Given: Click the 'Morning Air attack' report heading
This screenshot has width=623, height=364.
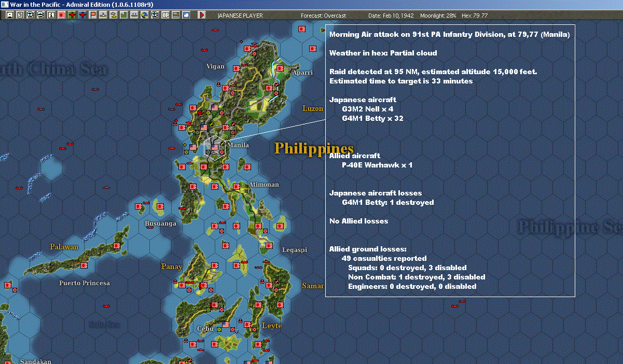Looking at the screenshot, I should (x=450, y=35).
